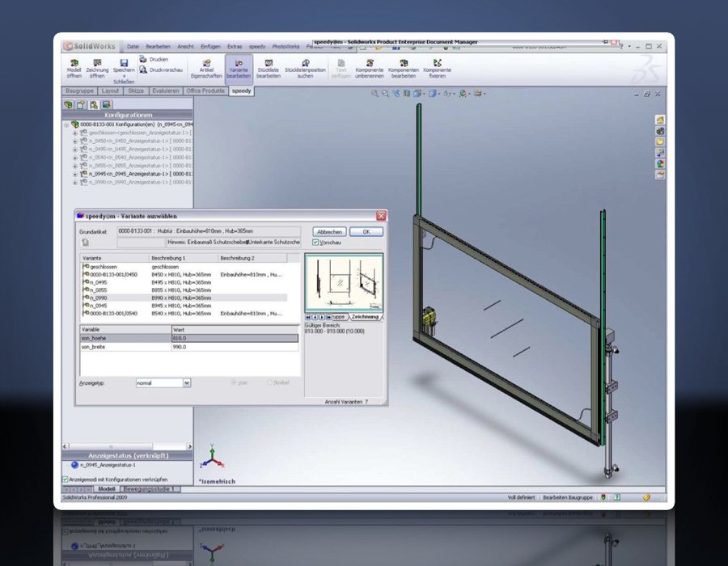Click Komponente fixieren icon
This screenshot has height=566, width=728.
[x=437, y=69]
